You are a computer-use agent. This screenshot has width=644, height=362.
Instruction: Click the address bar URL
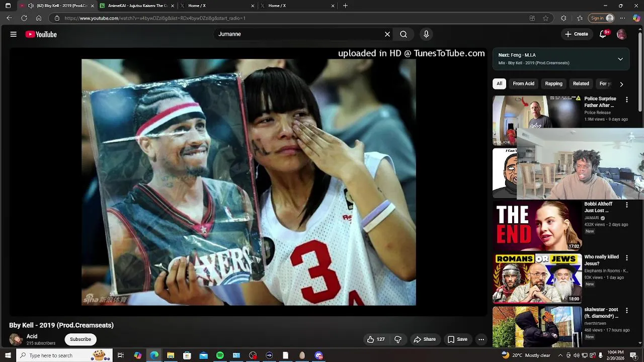[155, 18]
